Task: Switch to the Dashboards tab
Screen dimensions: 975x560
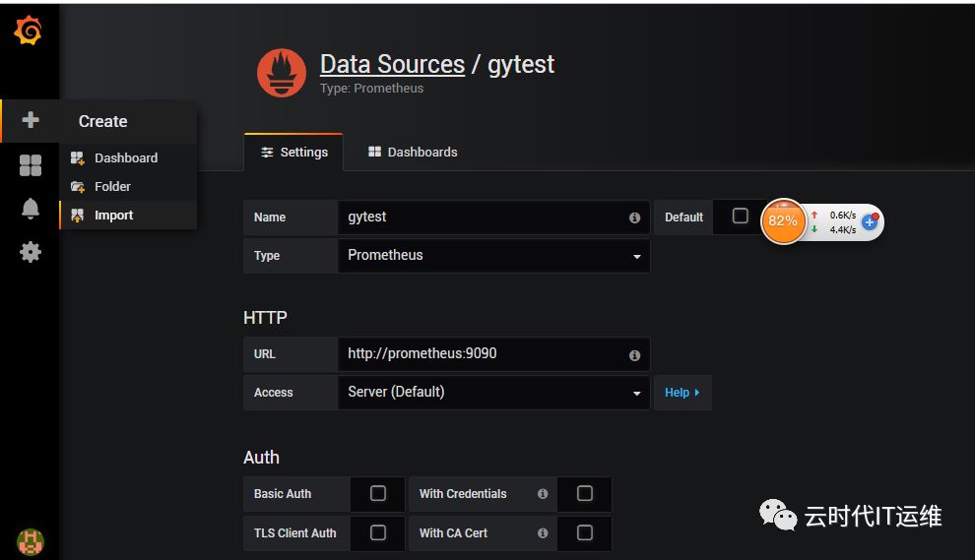Action: click(413, 153)
